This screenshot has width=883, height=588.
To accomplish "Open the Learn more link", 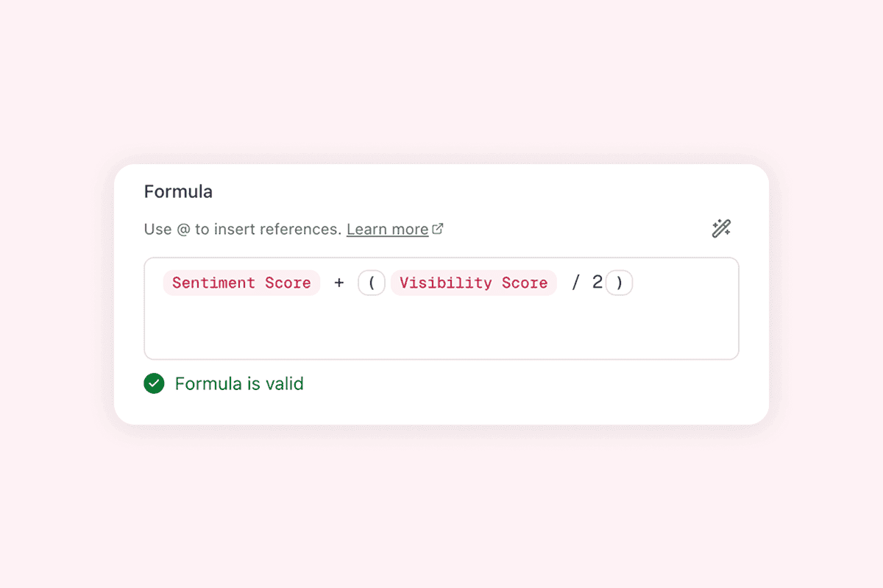I will pos(387,229).
